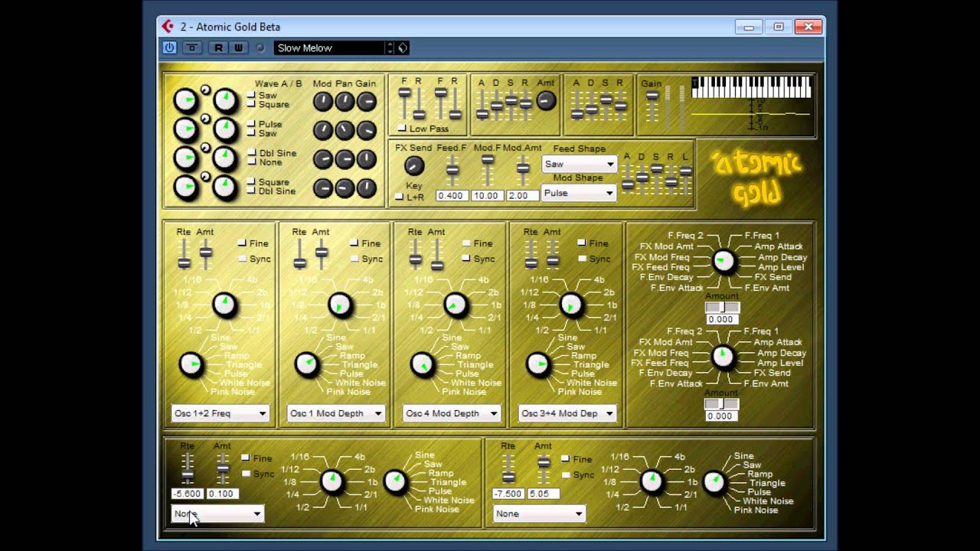The height and width of the screenshot is (551, 980).
Task: Open the Feed Shape dropdown showing Saw
Action: [x=579, y=164]
